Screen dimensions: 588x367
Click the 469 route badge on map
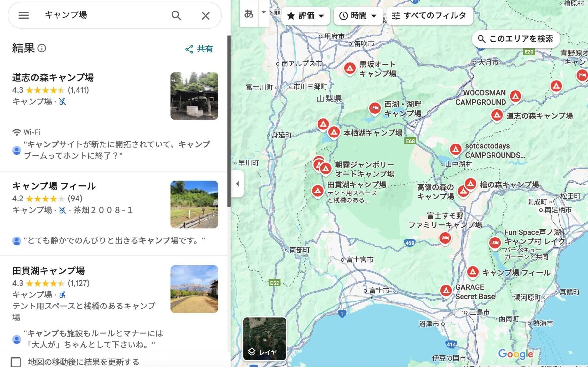pos(410,243)
